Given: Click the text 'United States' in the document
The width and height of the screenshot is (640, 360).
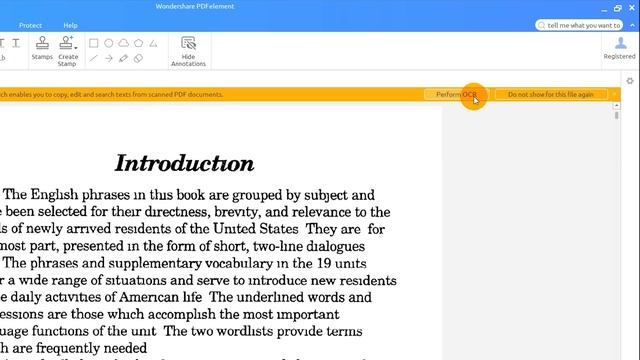Looking at the screenshot, I should tap(256, 229).
